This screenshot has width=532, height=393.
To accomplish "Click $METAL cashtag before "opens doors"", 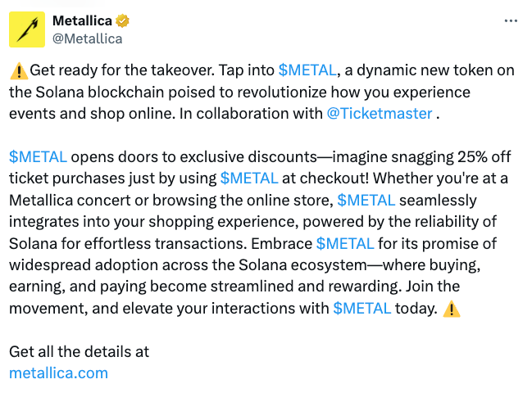I will [x=38, y=157].
